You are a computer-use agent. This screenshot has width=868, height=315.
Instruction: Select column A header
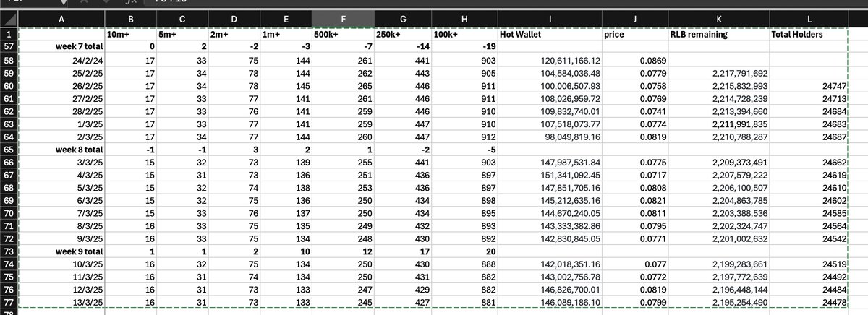click(61, 18)
